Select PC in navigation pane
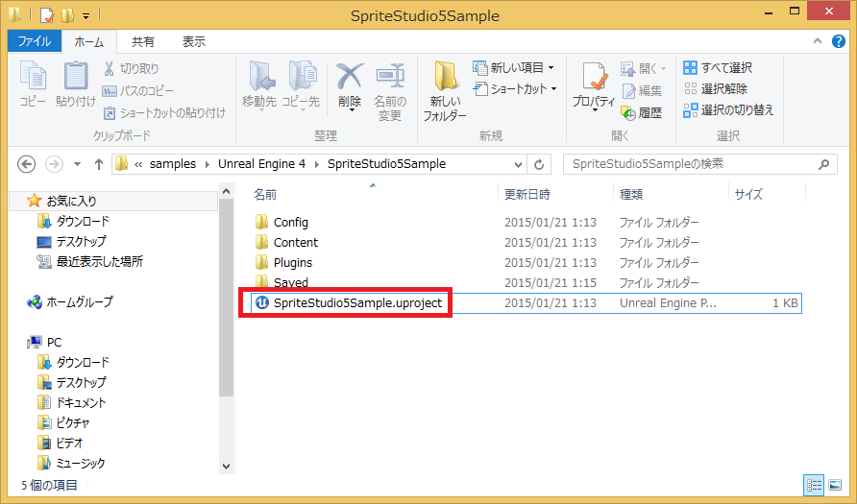857x504 pixels. click(x=45, y=343)
